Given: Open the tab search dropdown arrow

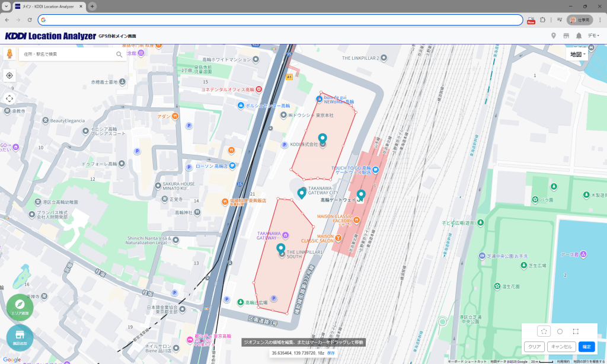Looking at the screenshot, I should (6, 6).
